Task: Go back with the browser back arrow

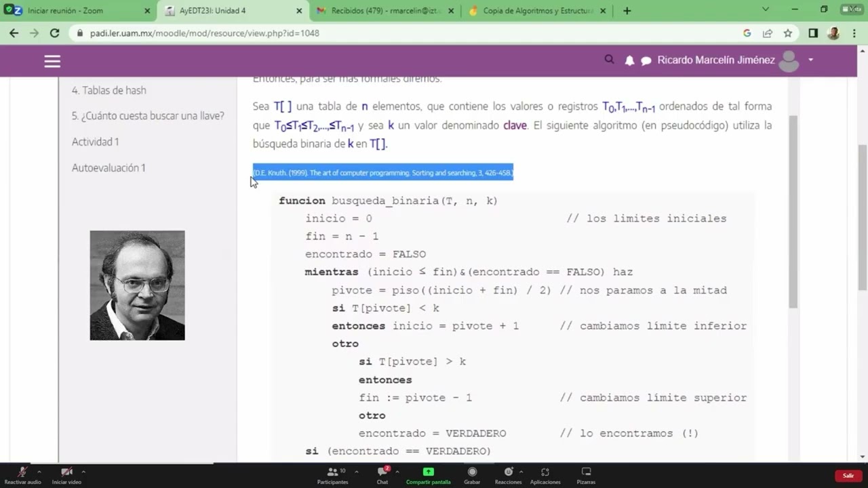Action: pyautogui.click(x=14, y=33)
